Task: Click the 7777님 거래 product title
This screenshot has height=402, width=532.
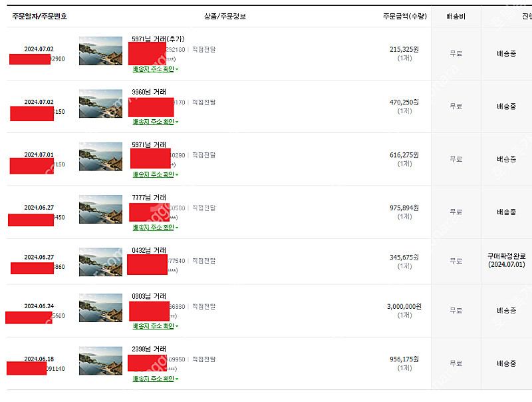Action: pyautogui.click(x=149, y=198)
